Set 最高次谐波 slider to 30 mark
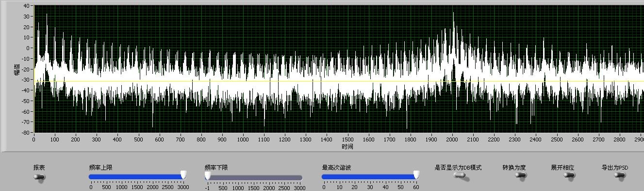The height and width of the screenshot is (191, 644). coord(370,177)
